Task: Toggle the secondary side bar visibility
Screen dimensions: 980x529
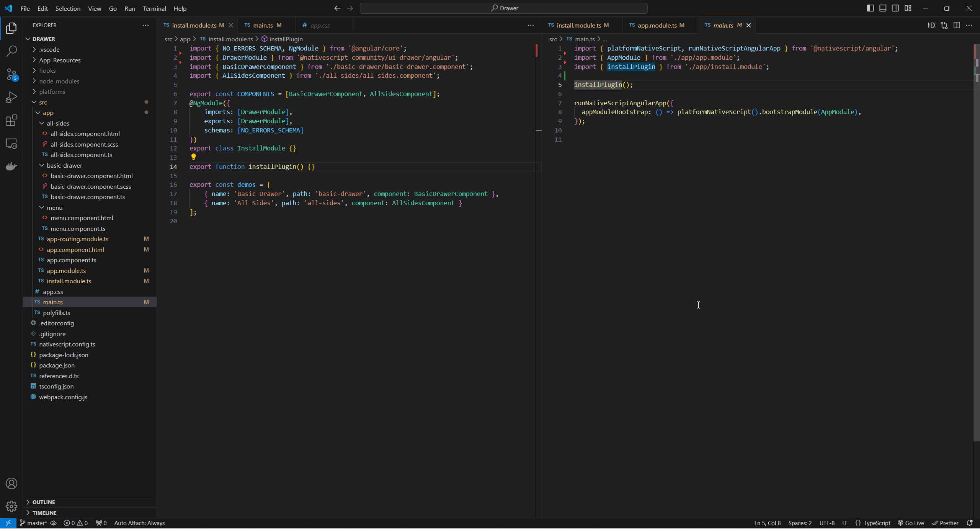Action: pos(895,8)
